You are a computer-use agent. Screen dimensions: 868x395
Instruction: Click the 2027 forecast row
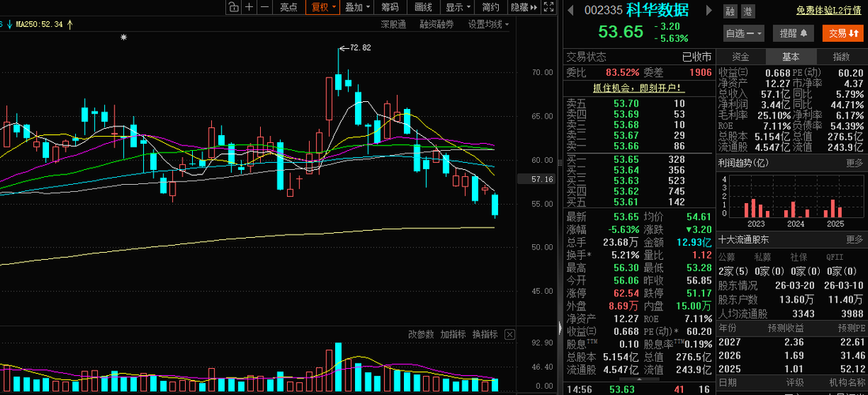(x=791, y=342)
